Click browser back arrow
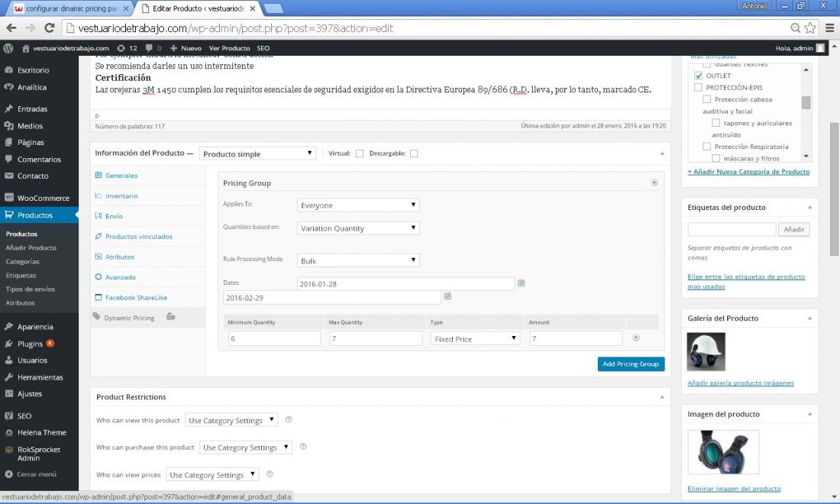 (11, 27)
